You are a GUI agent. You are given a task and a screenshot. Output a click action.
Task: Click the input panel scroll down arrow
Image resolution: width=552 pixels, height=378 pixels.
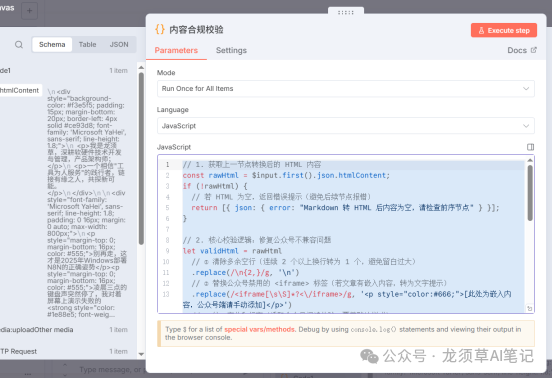tap(141, 354)
